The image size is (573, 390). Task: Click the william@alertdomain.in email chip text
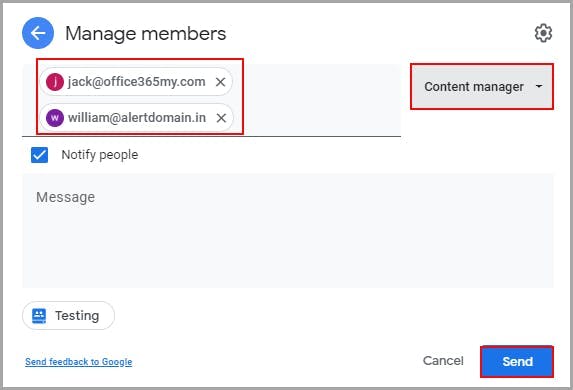137,118
